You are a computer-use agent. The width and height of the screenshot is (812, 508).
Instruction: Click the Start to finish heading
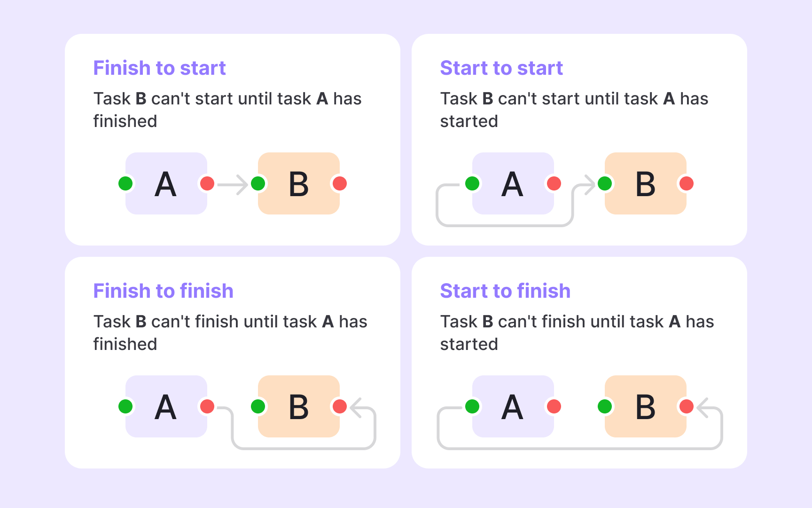pyautogui.click(x=505, y=291)
